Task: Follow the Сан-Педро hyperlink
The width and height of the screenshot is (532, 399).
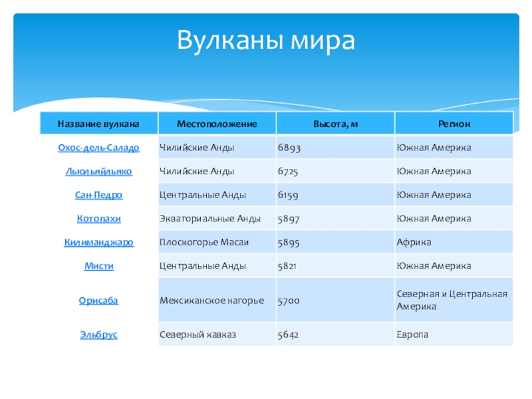Action: click(98, 195)
